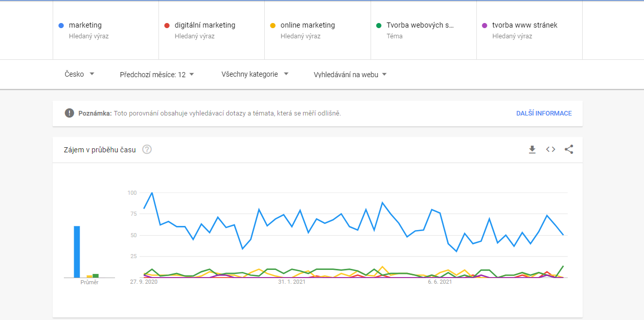Edit the marketing search term
This screenshot has height=320, width=644.
85,25
